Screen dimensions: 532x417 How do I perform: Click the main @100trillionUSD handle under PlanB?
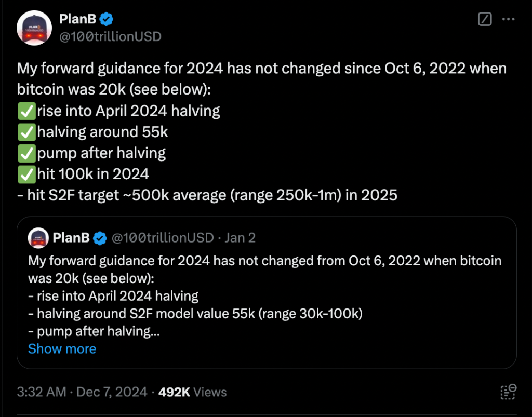pos(111,36)
